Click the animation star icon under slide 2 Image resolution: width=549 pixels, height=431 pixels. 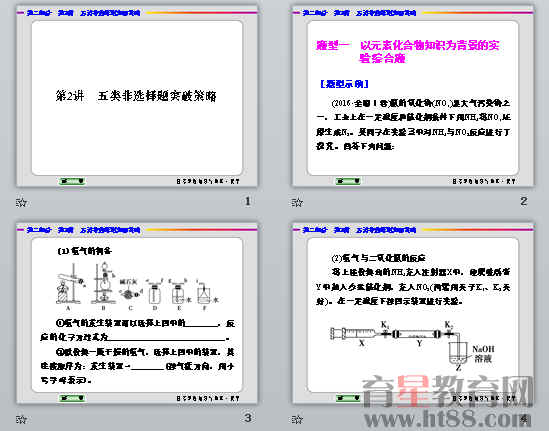coord(297,202)
